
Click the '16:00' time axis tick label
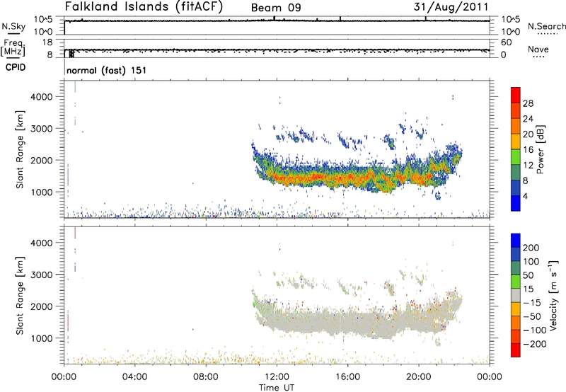click(x=347, y=377)
